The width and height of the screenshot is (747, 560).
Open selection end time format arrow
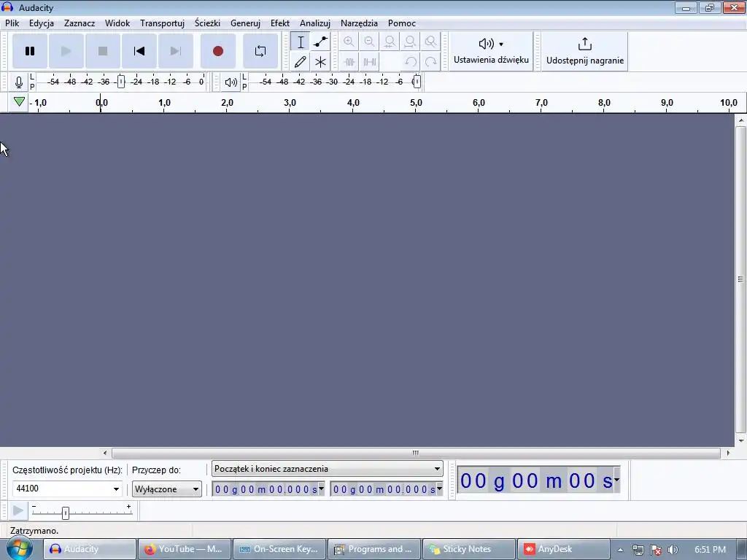439,489
